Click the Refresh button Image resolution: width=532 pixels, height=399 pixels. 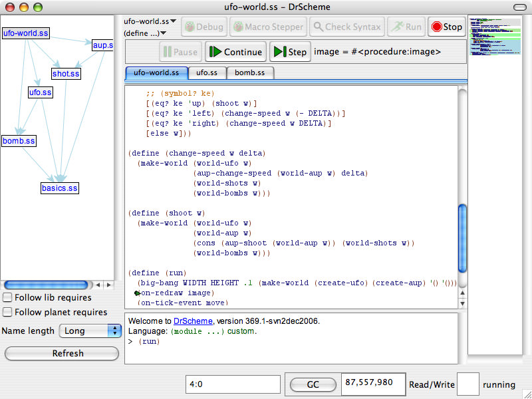pos(62,353)
